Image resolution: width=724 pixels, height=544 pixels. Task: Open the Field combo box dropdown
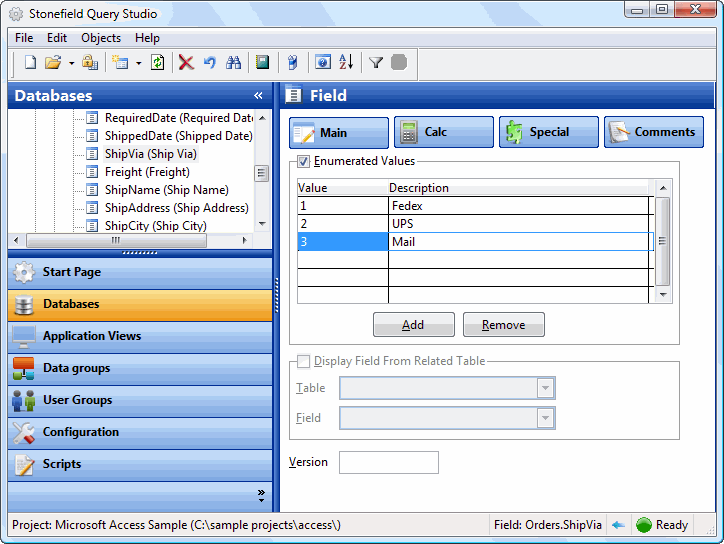[x=545, y=418]
